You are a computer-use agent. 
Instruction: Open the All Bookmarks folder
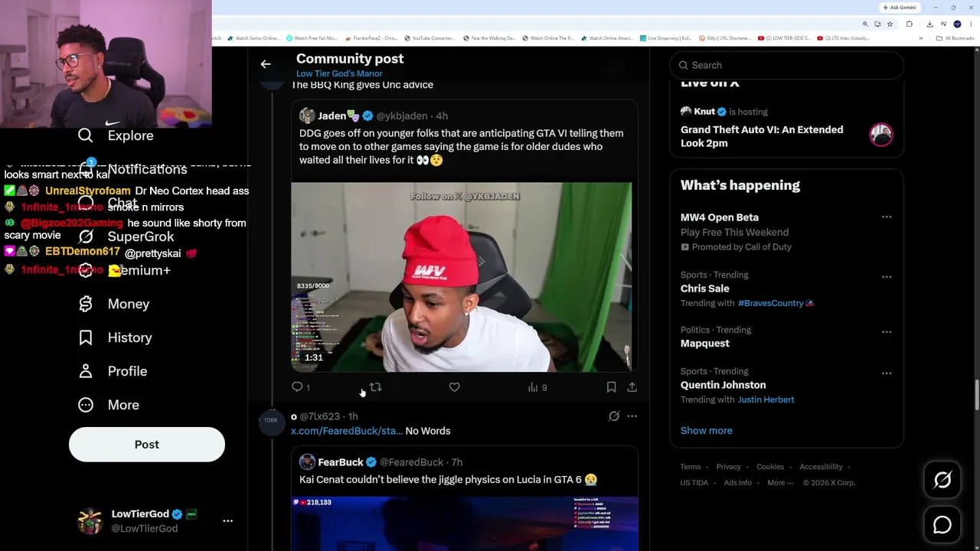tap(957, 38)
